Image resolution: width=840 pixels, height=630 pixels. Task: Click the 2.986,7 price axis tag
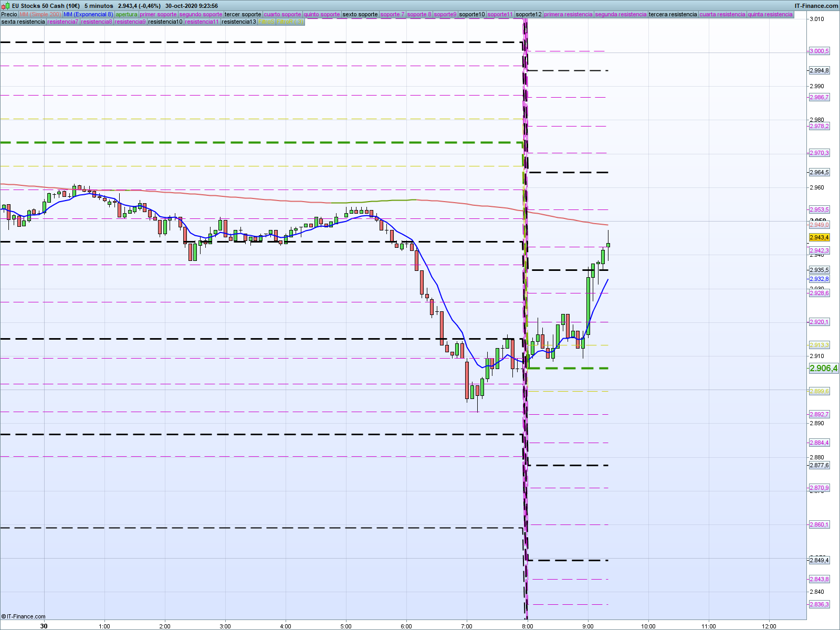(x=819, y=97)
